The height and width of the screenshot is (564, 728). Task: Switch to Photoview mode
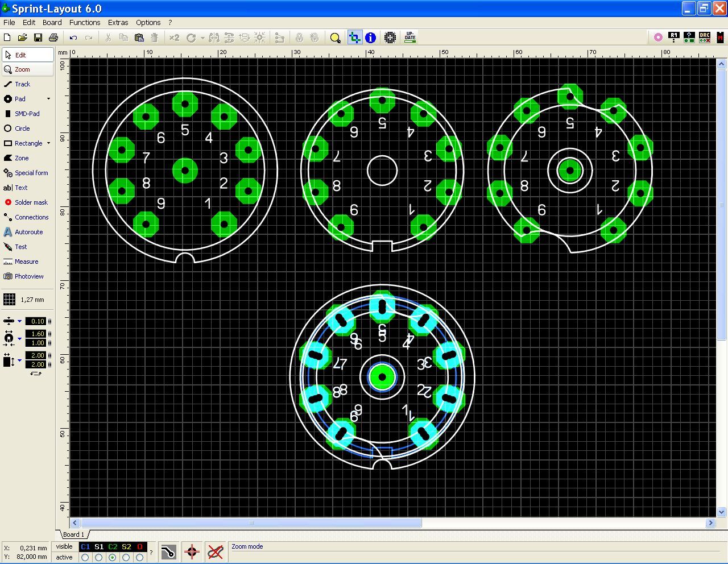[x=27, y=276]
